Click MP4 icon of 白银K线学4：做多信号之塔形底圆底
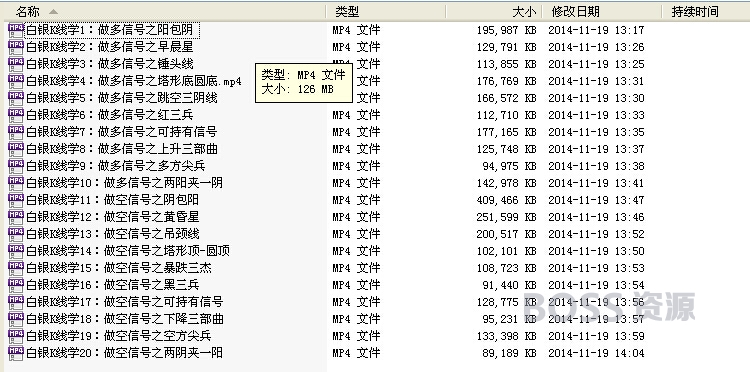 (16, 81)
